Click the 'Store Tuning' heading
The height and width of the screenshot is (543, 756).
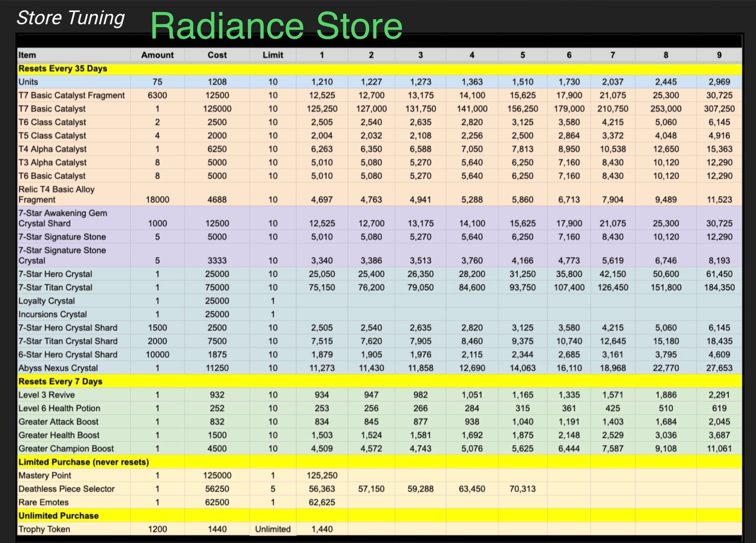pyautogui.click(x=71, y=18)
